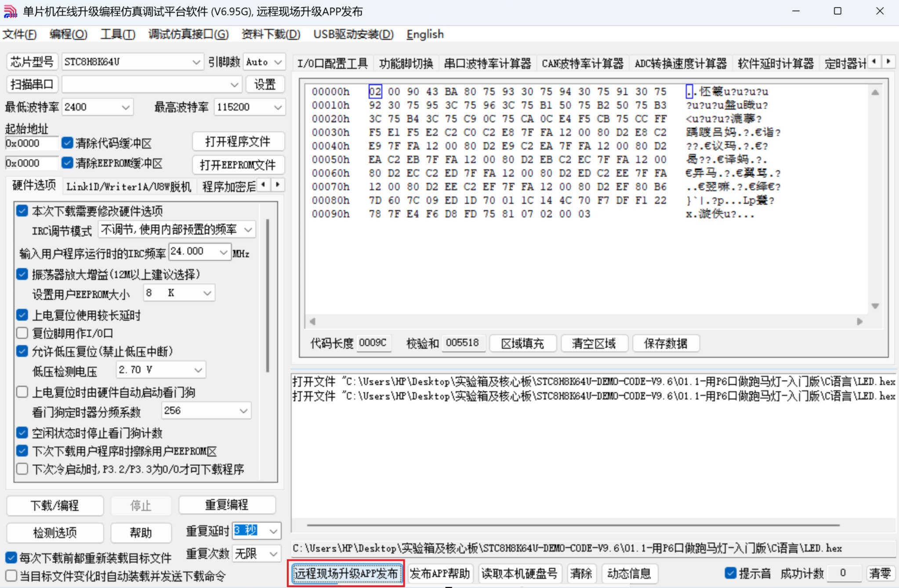Viewport: 899px width, 588px height.
Task: Open USB驱动安装(D) menu
Action: (353, 34)
